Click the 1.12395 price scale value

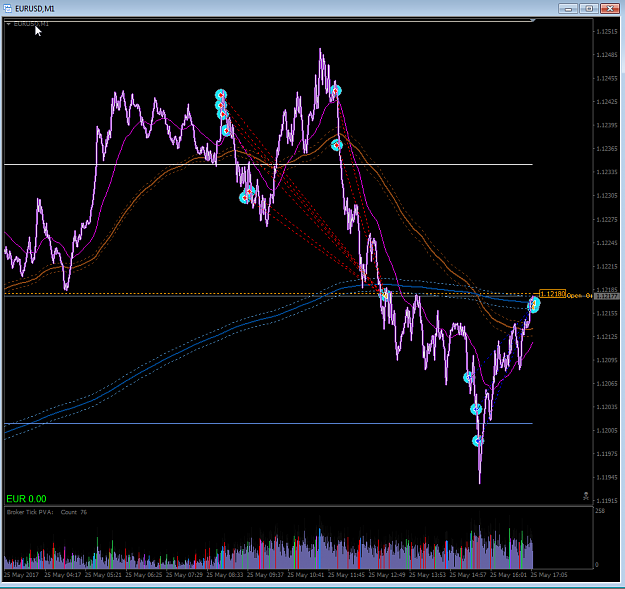pos(607,125)
